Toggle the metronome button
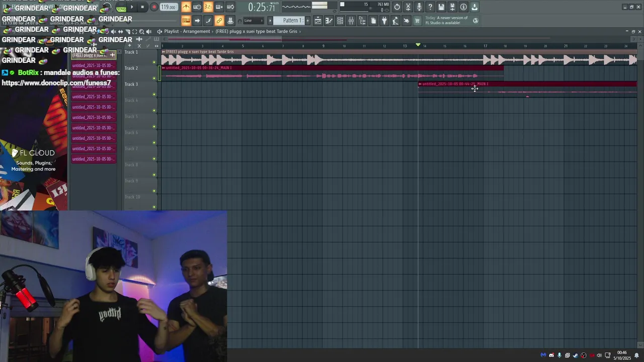 (x=186, y=7)
